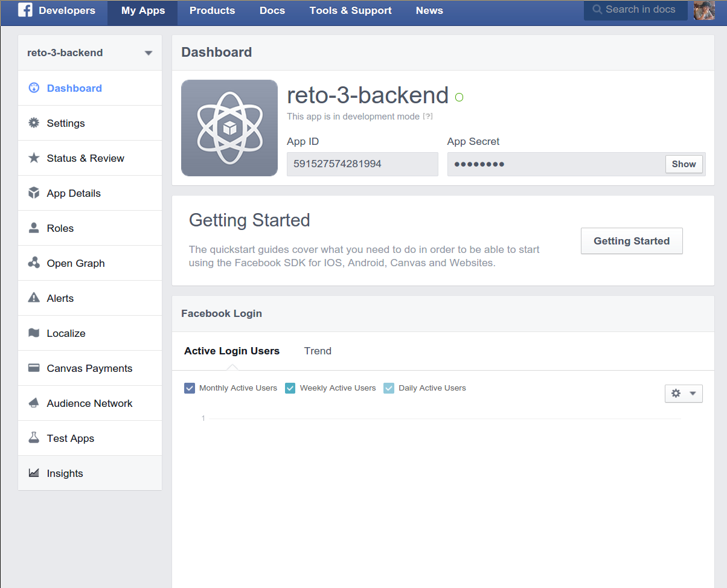Click the Dashboard gauge icon
The height and width of the screenshot is (588, 727).
click(34, 88)
